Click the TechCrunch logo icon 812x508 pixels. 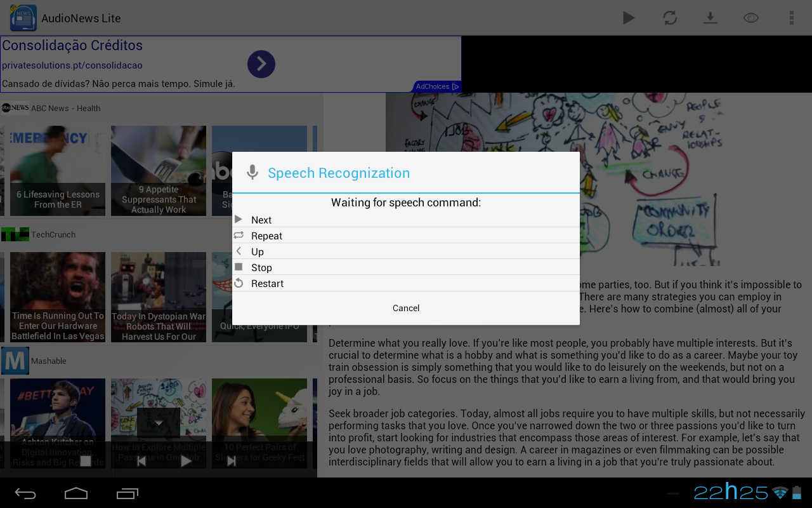[15, 234]
